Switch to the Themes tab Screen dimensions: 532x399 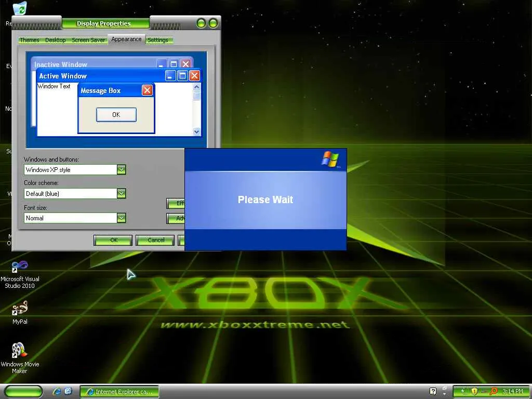coord(29,40)
